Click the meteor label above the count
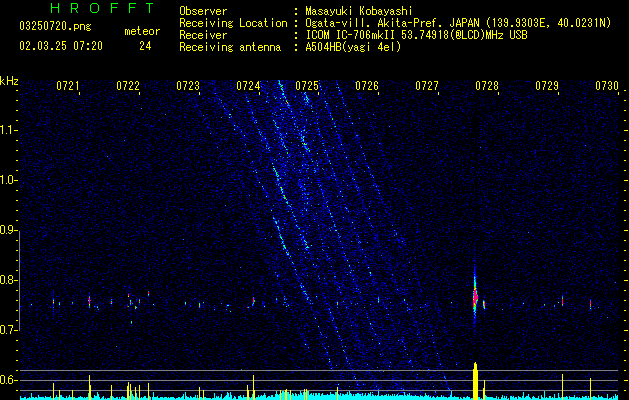Screen dimensions: 629x400 click(142, 31)
